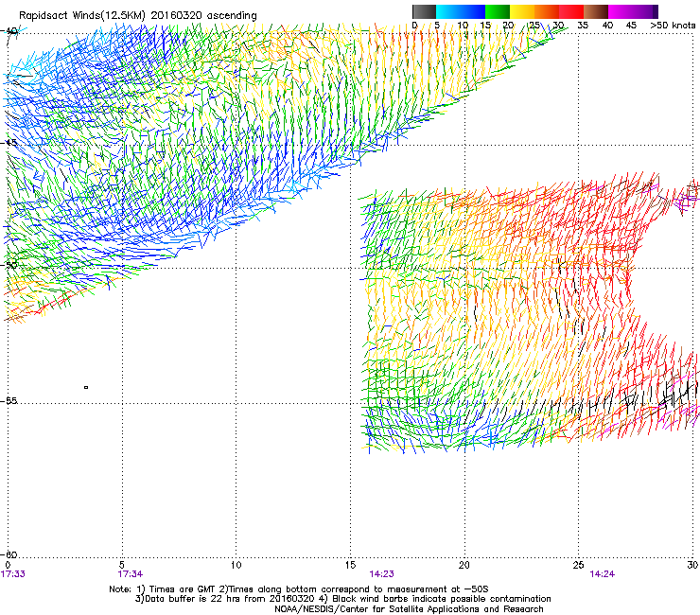Click the '-55' latitude axis label
Image resolution: width=700 pixels, height=615 pixels.
(9, 400)
